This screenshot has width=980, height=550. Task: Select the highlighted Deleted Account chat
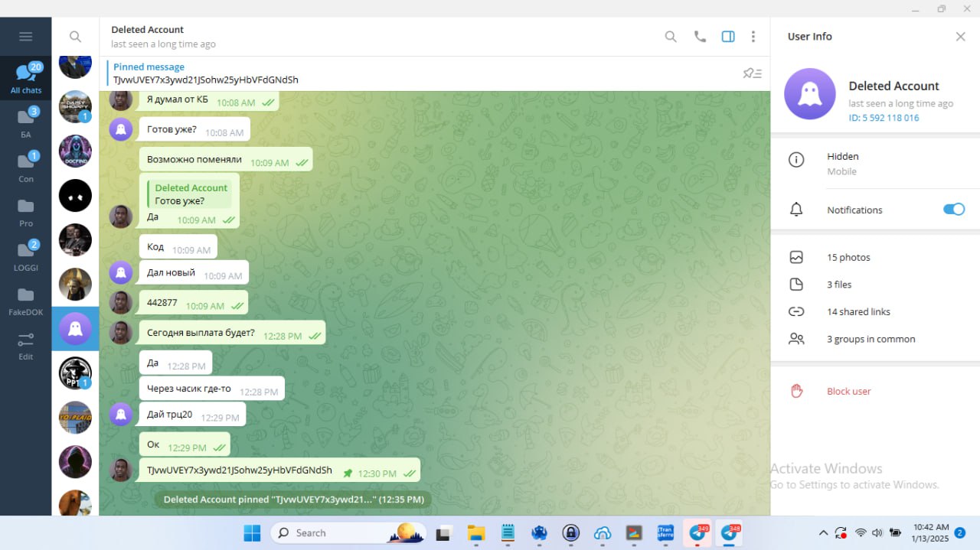(x=75, y=329)
